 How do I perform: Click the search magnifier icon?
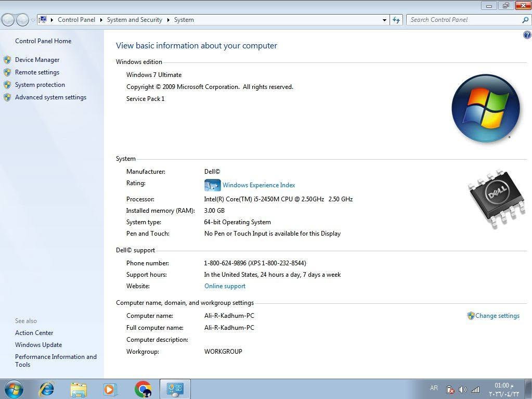[x=526, y=20]
